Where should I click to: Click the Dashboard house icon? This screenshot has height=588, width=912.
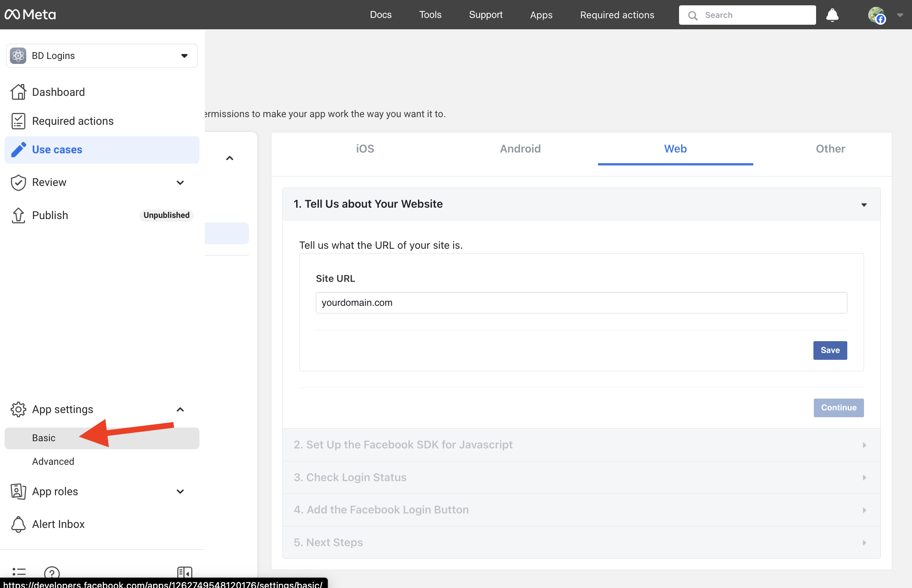click(x=18, y=92)
